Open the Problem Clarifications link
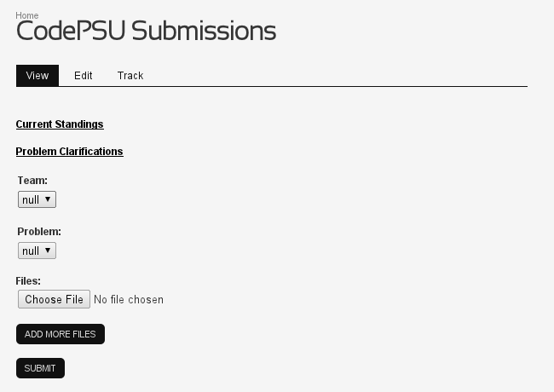The height and width of the screenshot is (392, 554). point(70,151)
